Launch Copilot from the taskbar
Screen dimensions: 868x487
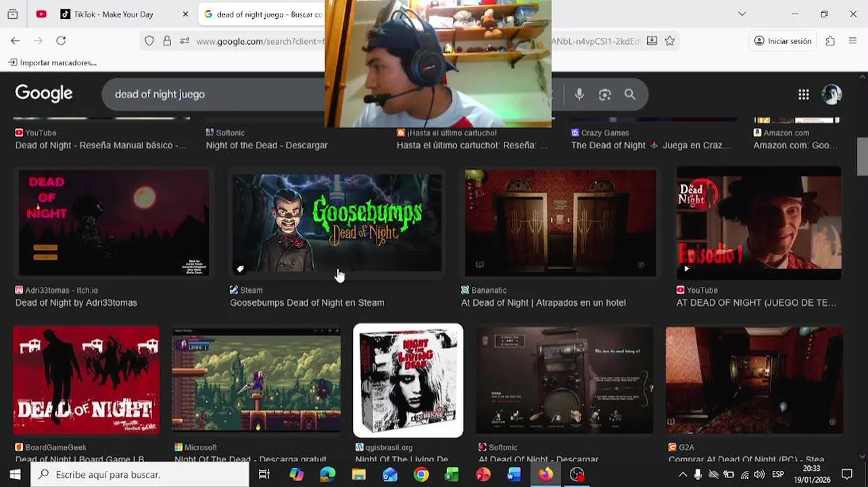coord(296,475)
